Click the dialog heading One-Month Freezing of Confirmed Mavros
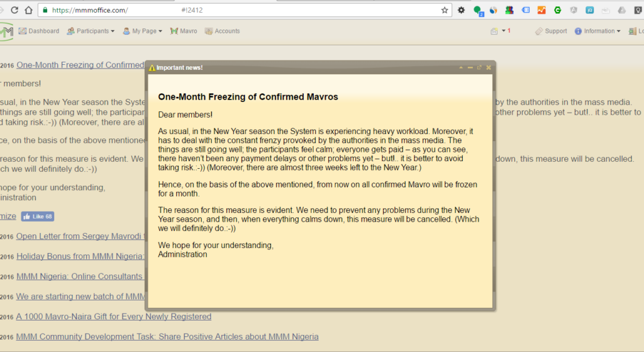This screenshot has height=352, width=644. 248,97
